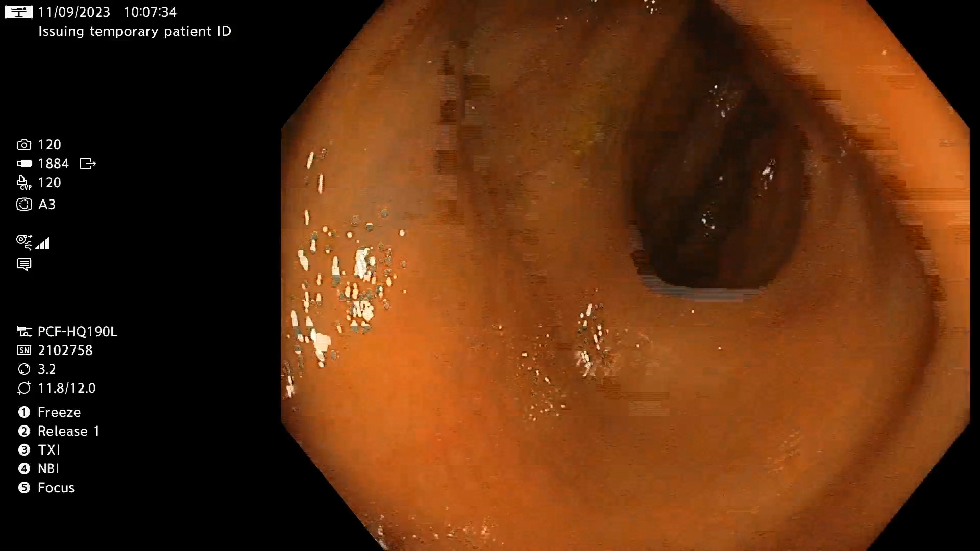The height and width of the screenshot is (551, 980).
Task: Click the A3 enhancement mode icon
Action: 24,205
